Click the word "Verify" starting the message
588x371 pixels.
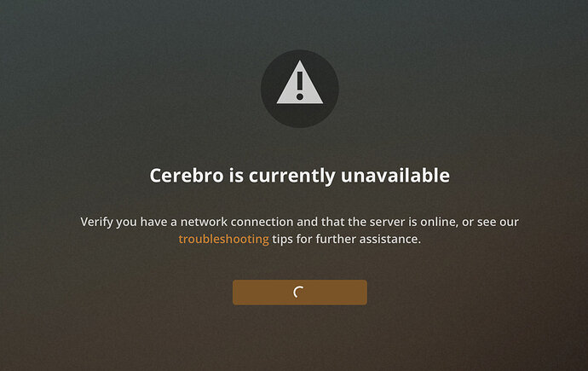[96, 222]
